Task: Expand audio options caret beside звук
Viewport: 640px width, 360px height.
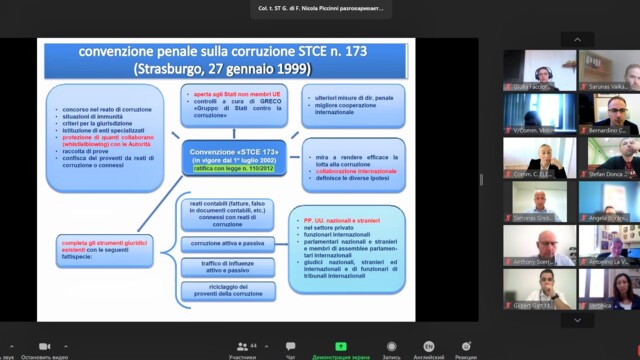Action: click(12, 347)
